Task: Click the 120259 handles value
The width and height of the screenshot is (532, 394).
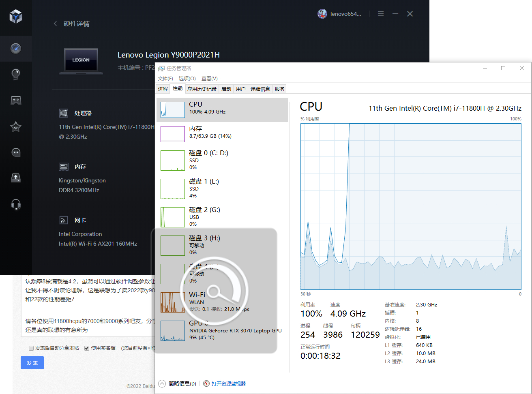Action: (x=365, y=335)
